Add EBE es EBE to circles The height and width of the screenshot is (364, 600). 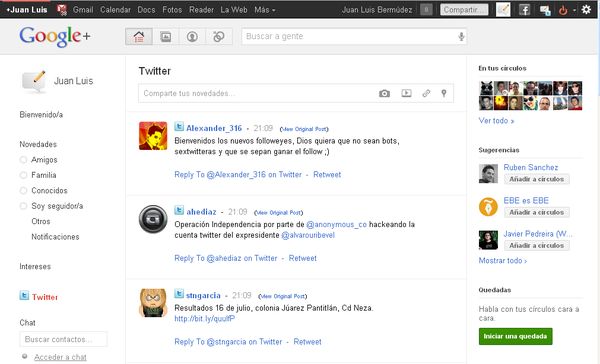click(536, 212)
